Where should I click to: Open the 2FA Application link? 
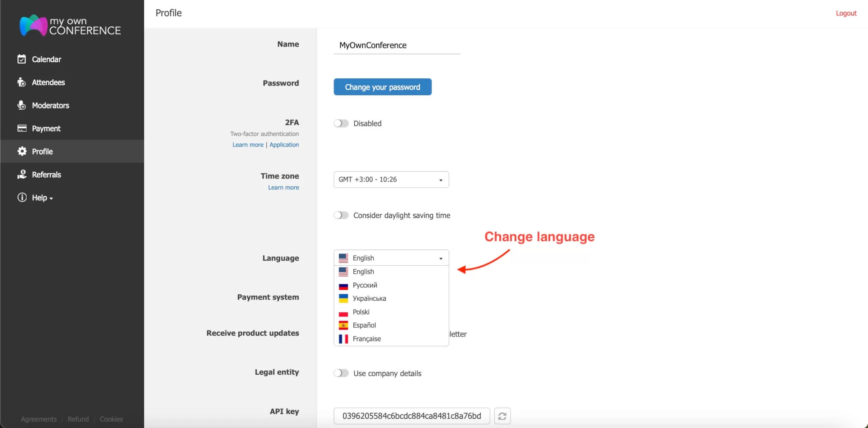284,145
